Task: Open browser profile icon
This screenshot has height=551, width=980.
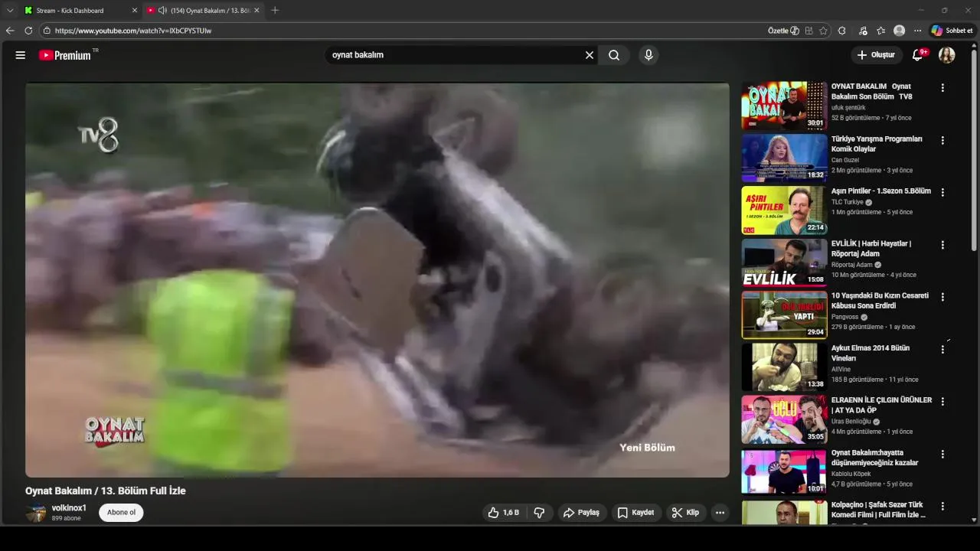Action: click(899, 31)
